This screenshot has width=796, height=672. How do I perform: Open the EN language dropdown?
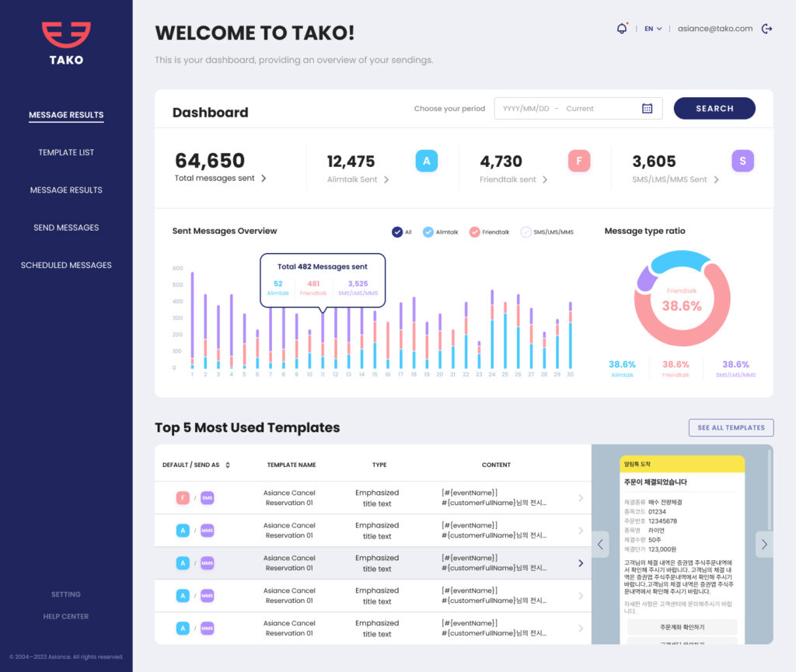point(652,29)
